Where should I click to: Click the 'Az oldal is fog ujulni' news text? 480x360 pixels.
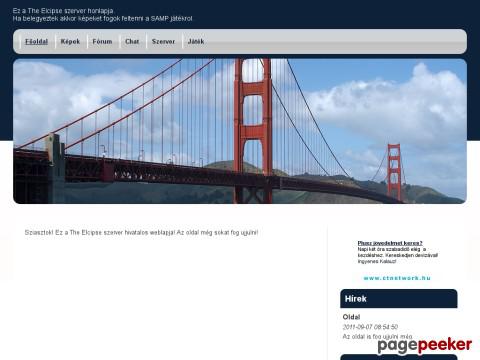(377, 337)
